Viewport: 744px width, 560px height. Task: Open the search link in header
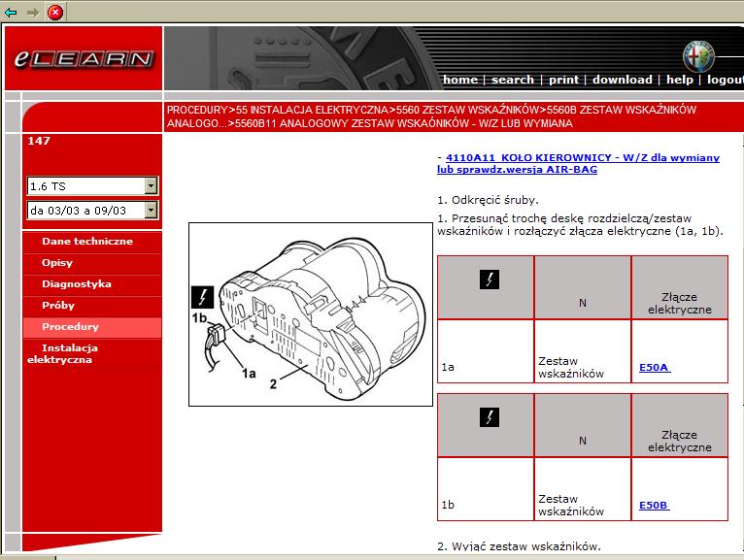[513, 80]
